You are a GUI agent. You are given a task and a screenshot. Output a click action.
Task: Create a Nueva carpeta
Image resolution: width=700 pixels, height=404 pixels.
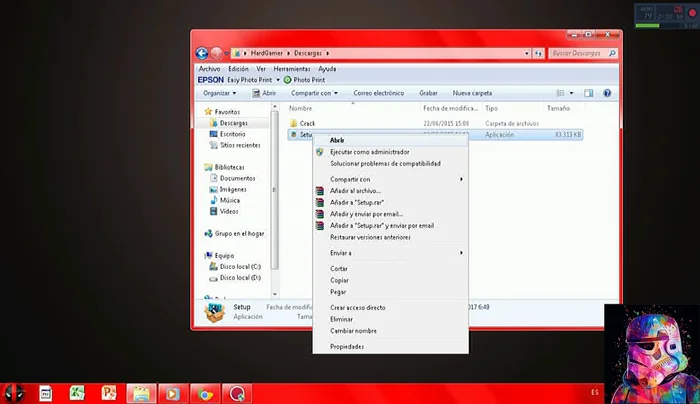(472, 93)
